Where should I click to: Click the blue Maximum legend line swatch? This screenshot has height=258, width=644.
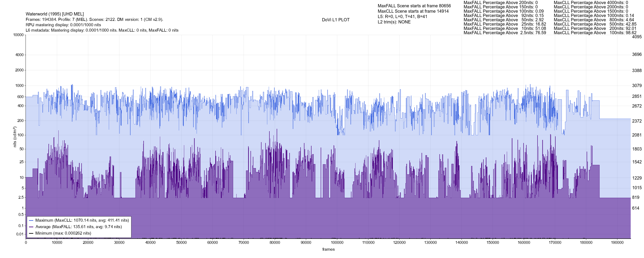pos(31,220)
